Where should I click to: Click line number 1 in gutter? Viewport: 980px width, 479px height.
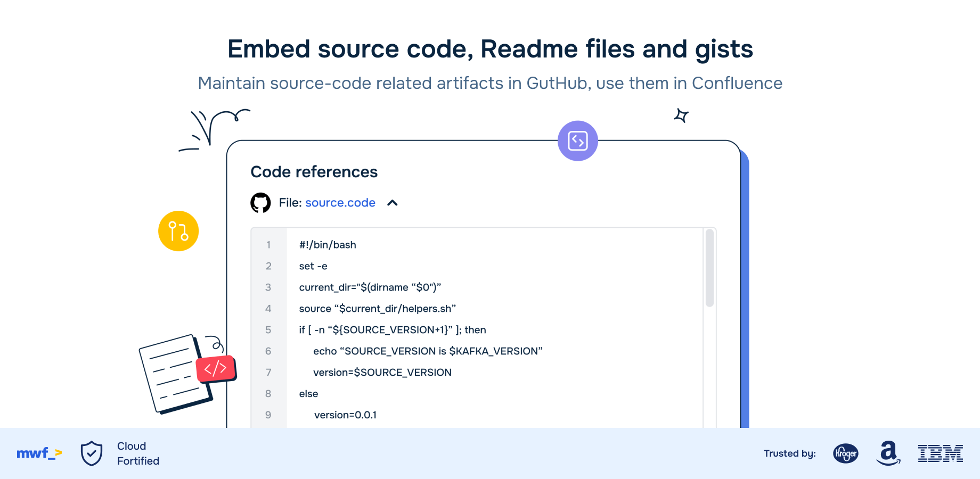(268, 245)
